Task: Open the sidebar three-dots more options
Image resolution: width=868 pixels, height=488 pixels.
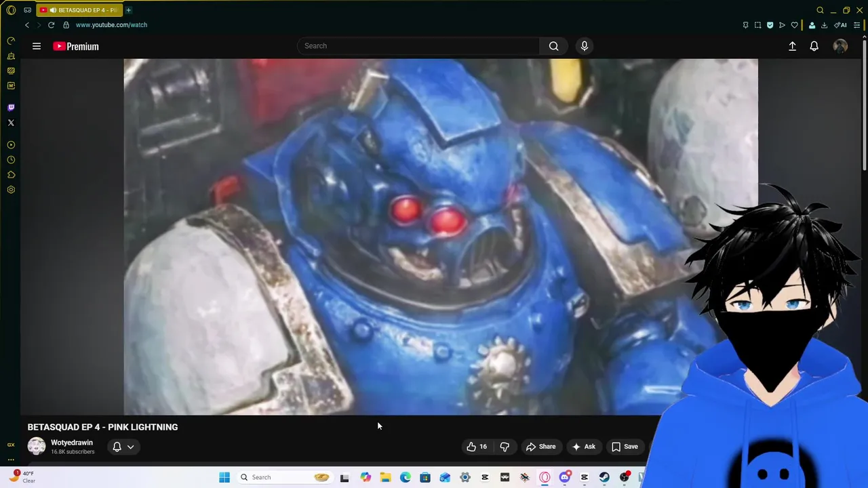Action: [x=11, y=460]
